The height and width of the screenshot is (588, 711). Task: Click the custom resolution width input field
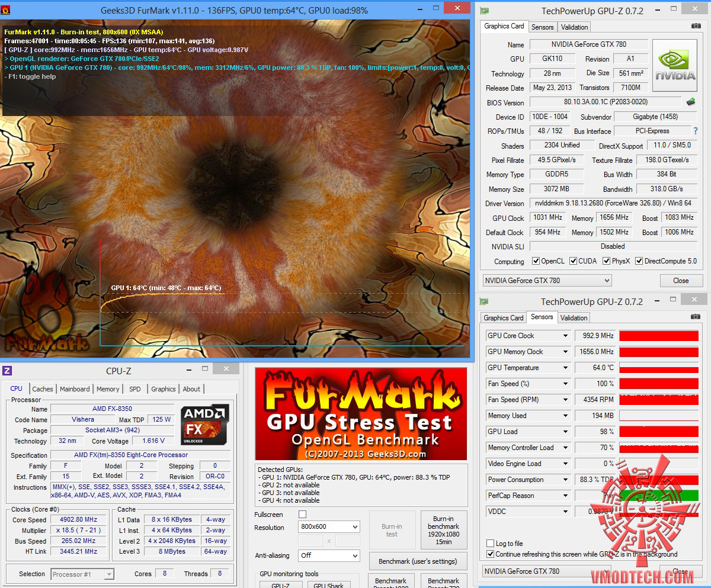[310, 541]
